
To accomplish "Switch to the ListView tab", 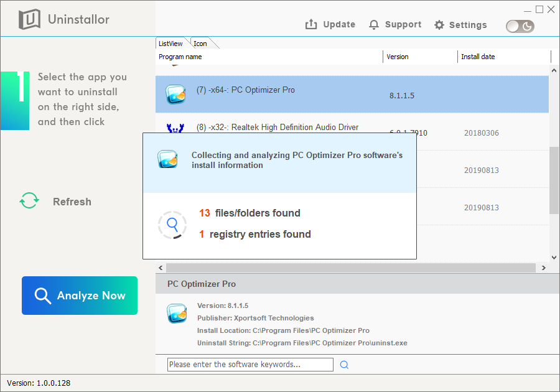I will (170, 44).
